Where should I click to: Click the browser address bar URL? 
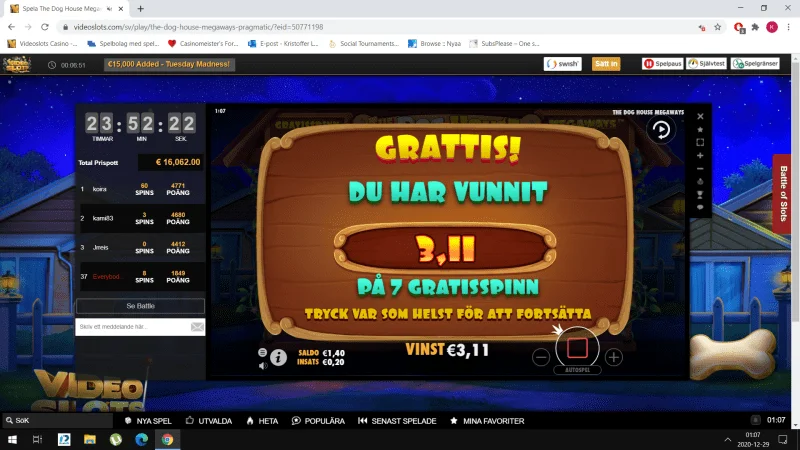point(198,27)
